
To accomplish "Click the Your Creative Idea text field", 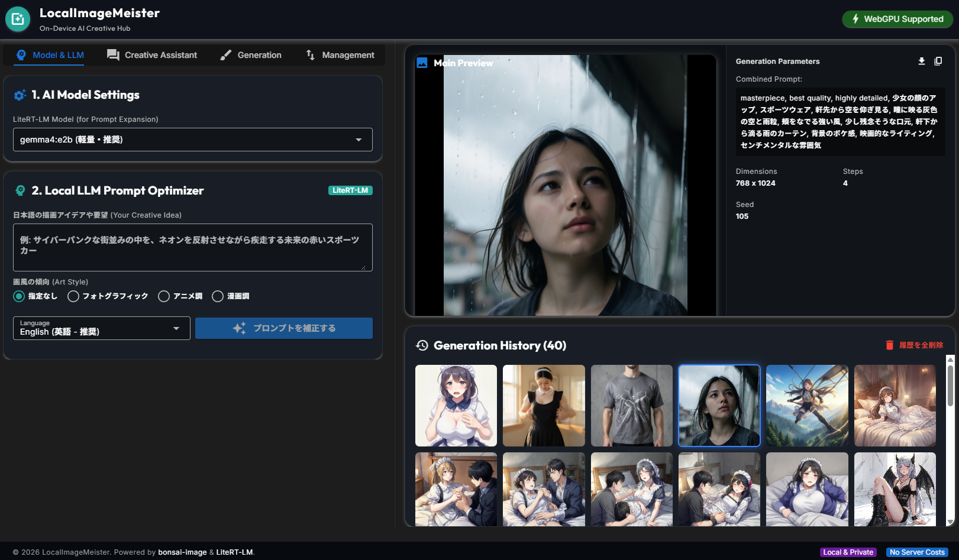I will (193, 247).
